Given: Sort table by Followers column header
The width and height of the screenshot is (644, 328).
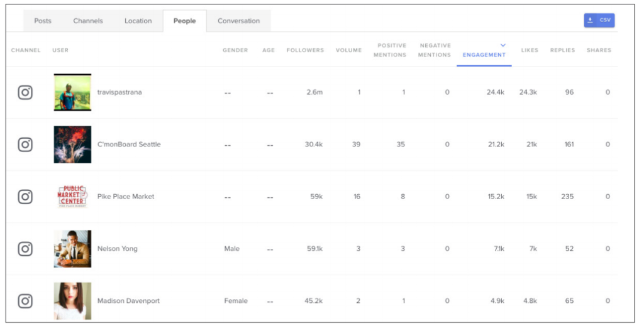Looking at the screenshot, I should [305, 50].
